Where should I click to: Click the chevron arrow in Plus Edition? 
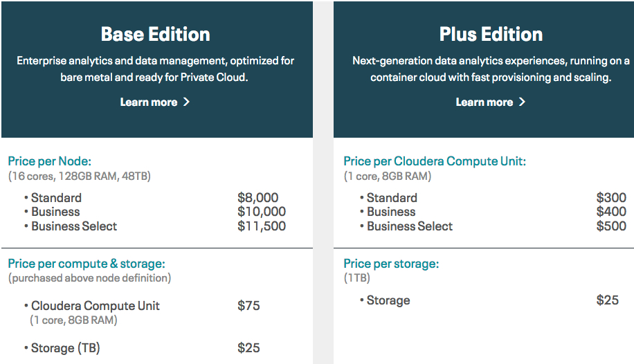coord(522,102)
